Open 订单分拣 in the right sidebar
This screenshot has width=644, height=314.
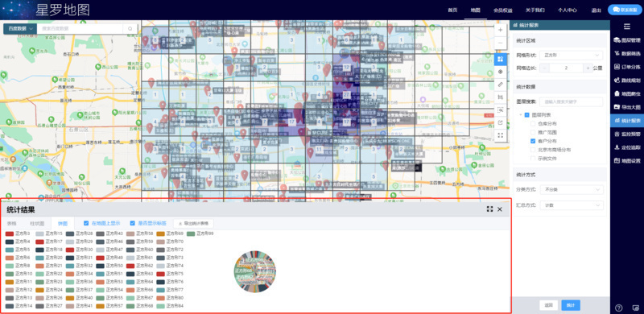point(627,67)
